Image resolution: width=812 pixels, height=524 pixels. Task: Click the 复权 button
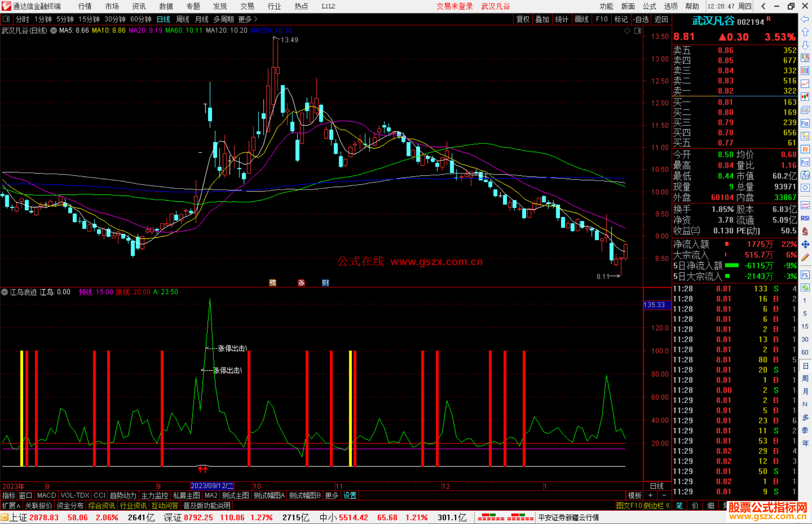523,19
